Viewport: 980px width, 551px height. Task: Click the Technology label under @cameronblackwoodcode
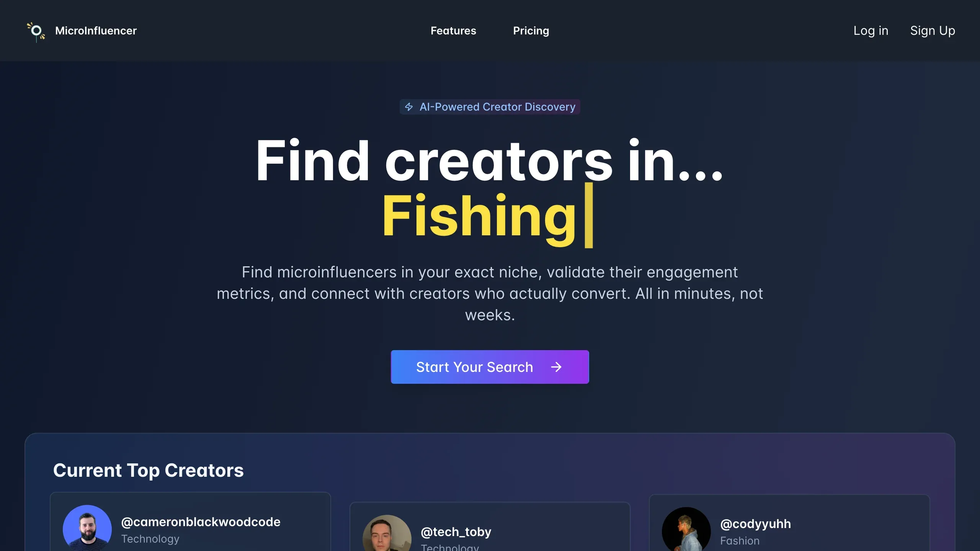pos(150,539)
